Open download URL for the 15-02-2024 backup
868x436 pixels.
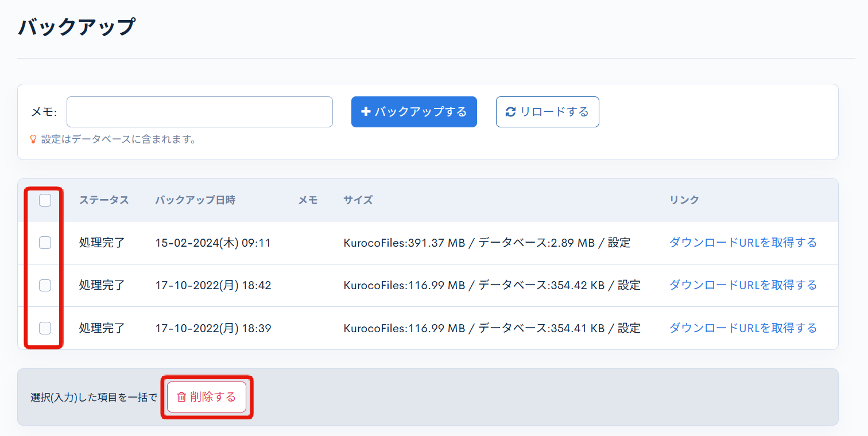(743, 242)
